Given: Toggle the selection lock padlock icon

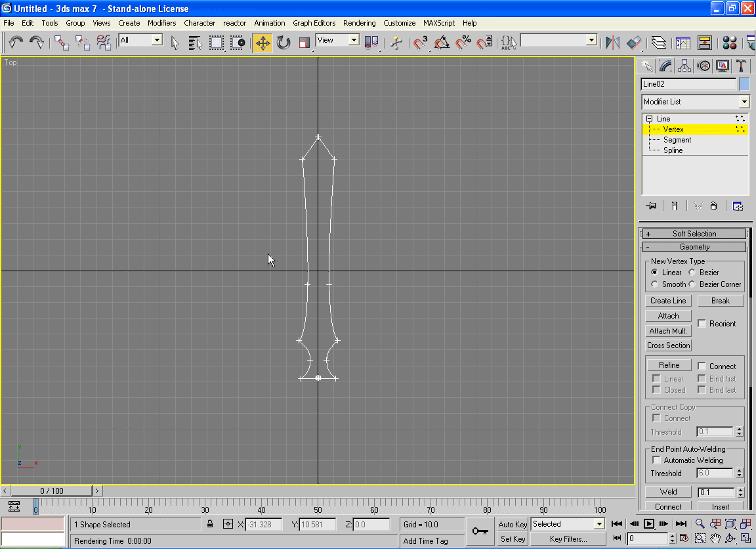Looking at the screenshot, I should coord(210,524).
